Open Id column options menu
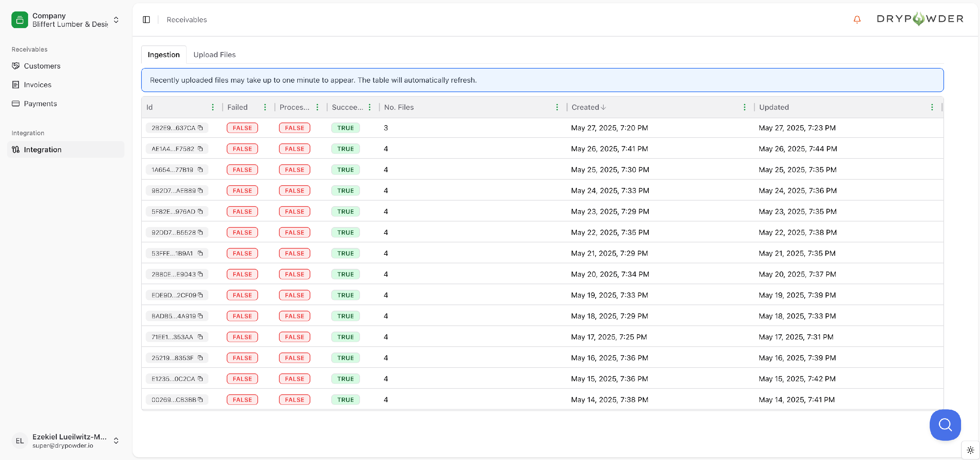This screenshot has width=980, height=460. tap(213, 107)
